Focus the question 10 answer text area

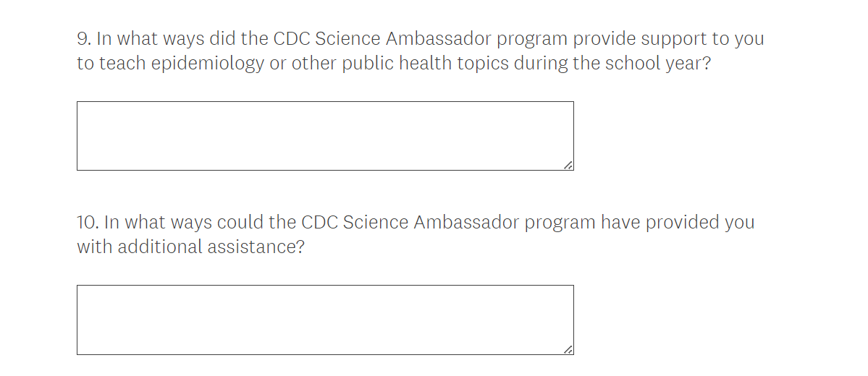tap(325, 320)
